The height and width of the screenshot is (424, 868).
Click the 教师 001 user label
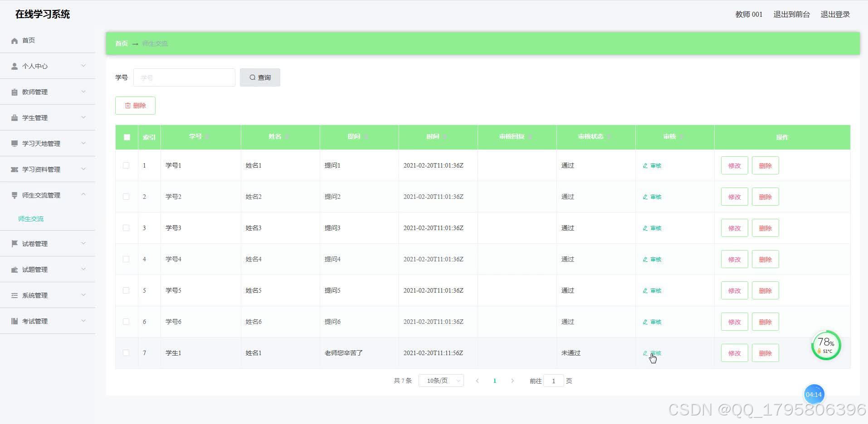click(749, 14)
